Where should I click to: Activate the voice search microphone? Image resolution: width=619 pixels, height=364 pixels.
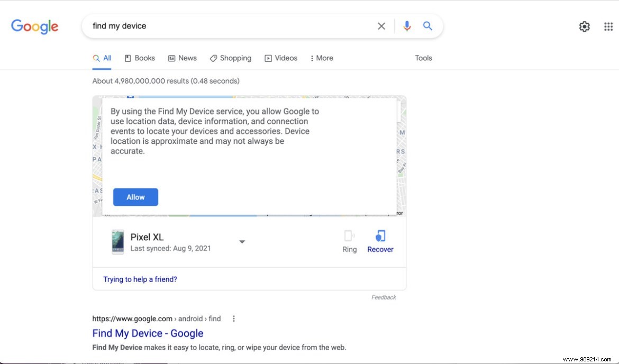(x=406, y=25)
